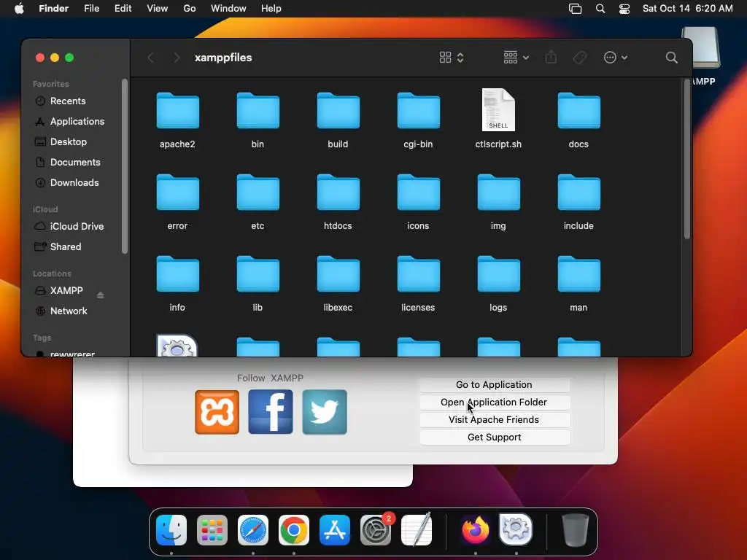Screen dimensions: 747x560
Task: Click the Share toolbar icon
Action: click(551, 58)
